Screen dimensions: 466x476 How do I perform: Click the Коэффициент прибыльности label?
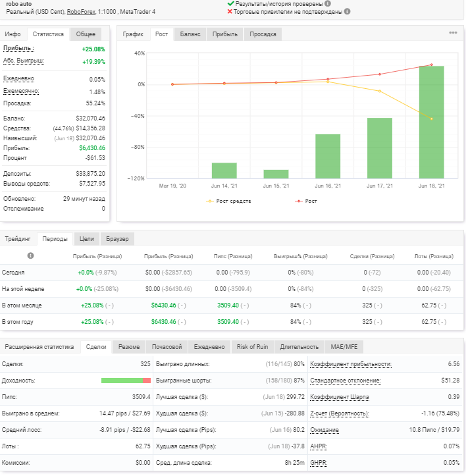[351, 364]
